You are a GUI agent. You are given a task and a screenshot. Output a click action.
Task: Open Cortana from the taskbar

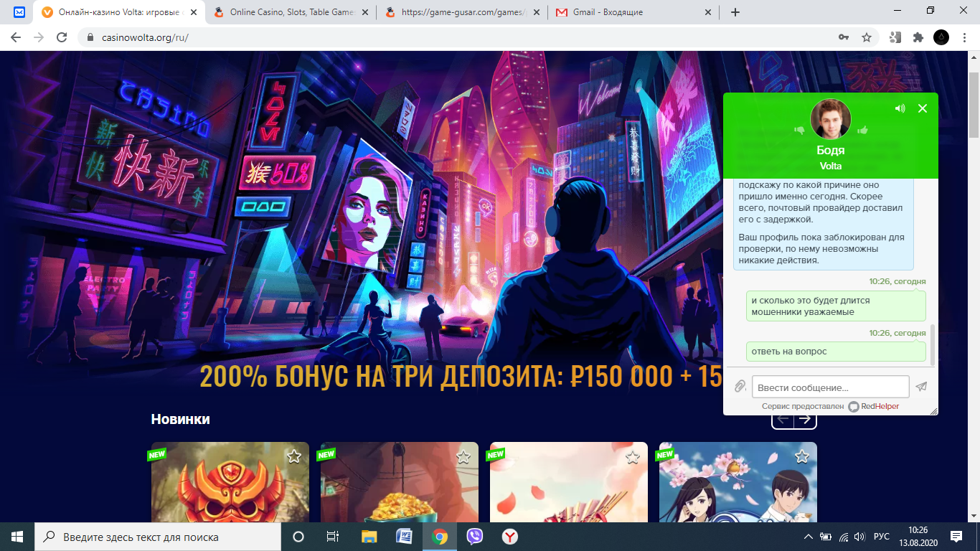tap(298, 537)
